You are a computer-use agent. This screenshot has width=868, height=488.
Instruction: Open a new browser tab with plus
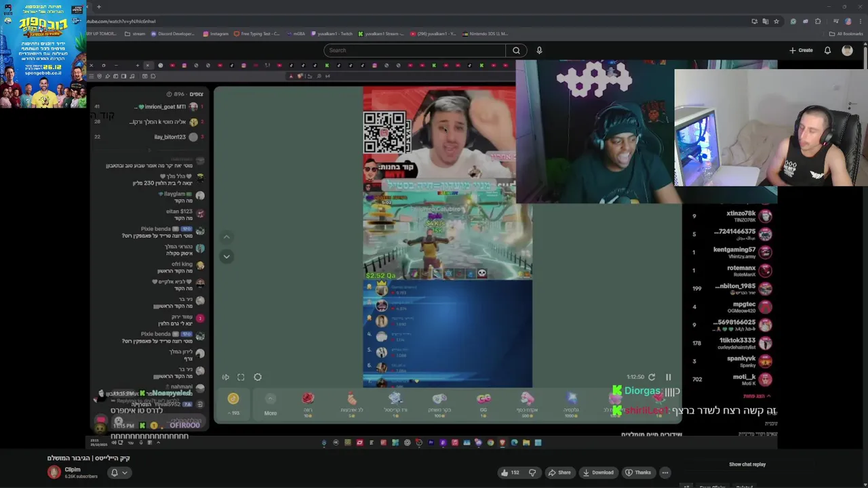(x=98, y=7)
